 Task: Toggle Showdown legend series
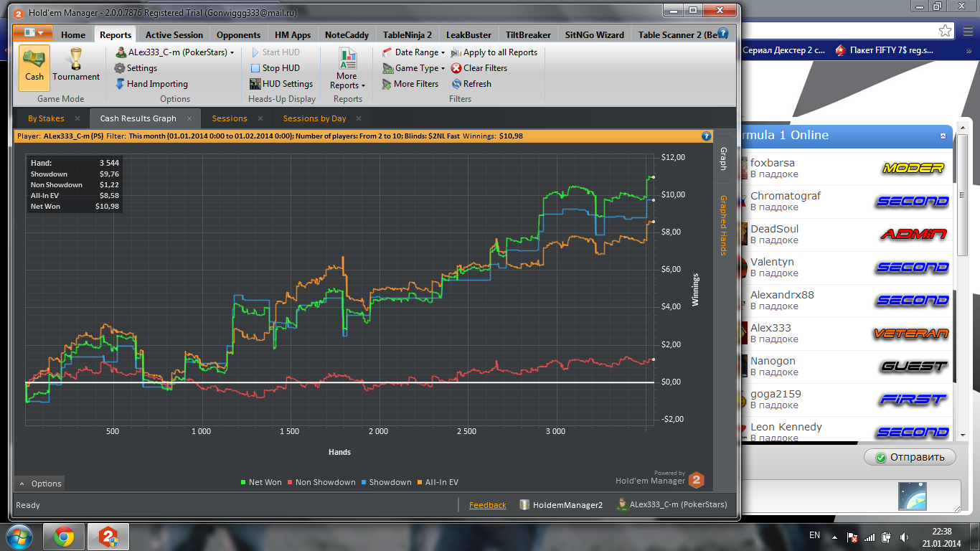click(x=386, y=482)
